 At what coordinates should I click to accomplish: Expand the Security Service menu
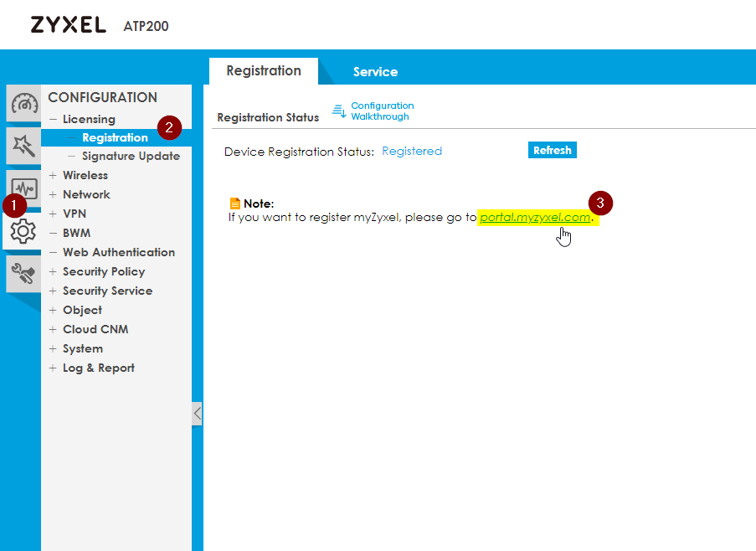[53, 291]
